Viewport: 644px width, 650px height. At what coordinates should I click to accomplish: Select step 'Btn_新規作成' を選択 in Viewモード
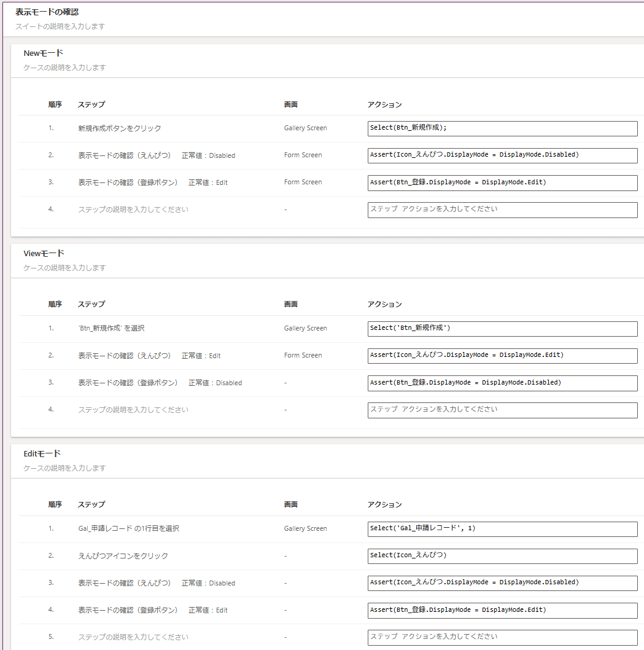pyautogui.click(x=111, y=328)
